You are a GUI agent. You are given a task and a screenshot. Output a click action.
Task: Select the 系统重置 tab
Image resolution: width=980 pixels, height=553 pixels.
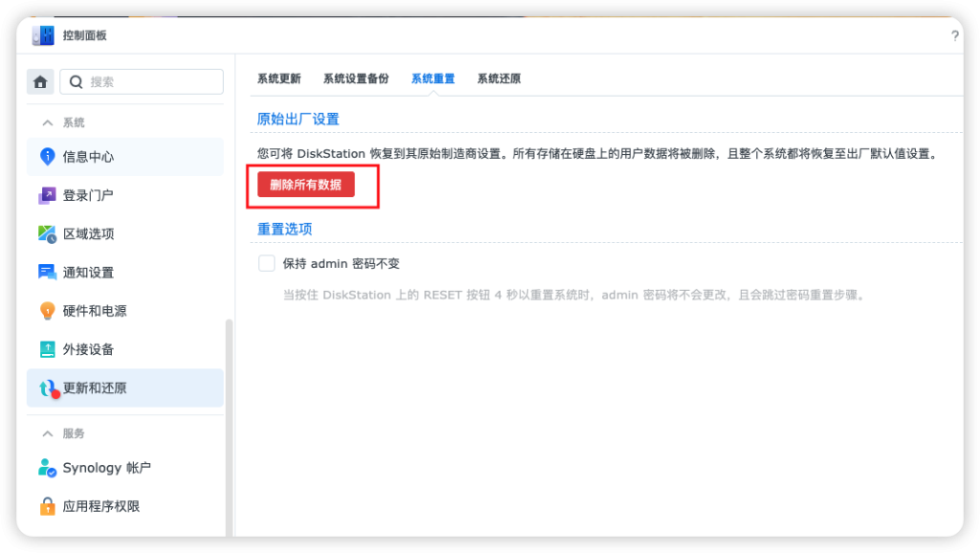[x=433, y=78]
